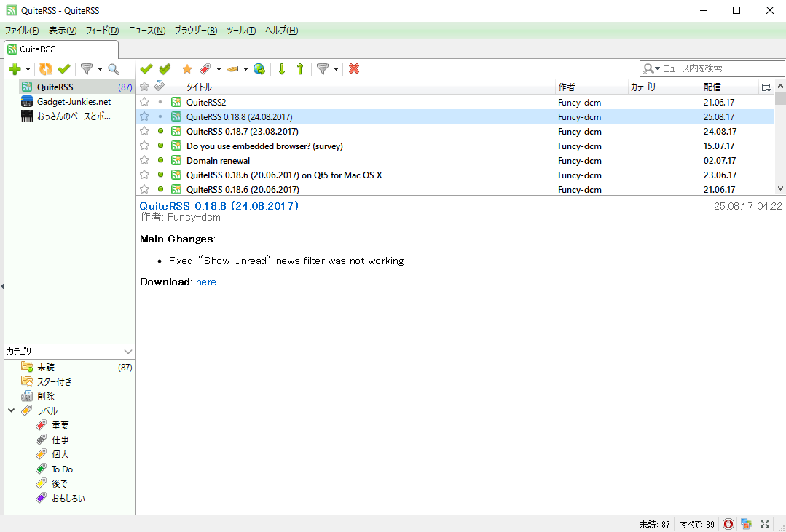Mark selected news as read (single checkmark)
Screen dimensions: 786x532
click(x=146, y=68)
